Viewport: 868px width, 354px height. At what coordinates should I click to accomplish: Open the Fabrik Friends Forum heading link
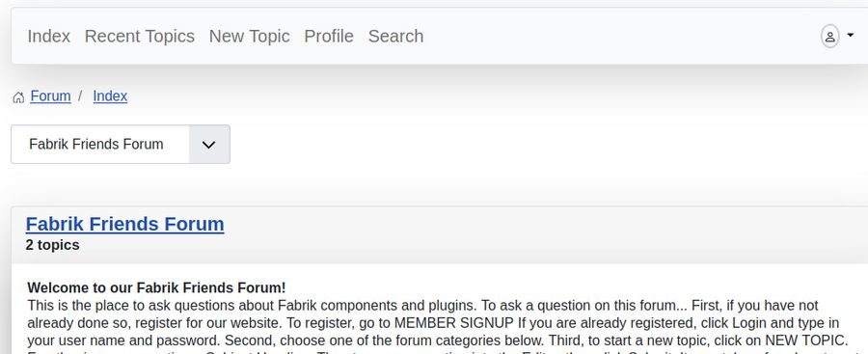click(x=125, y=224)
